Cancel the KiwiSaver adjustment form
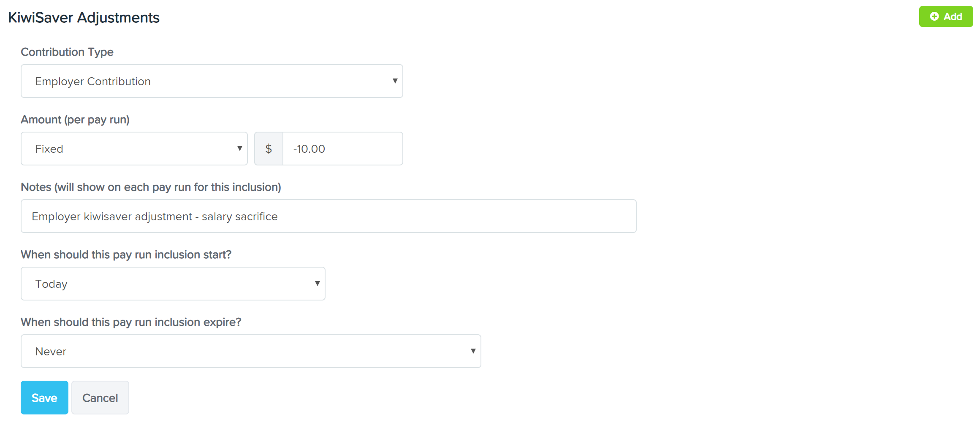980x425 pixels. pos(100,398)
